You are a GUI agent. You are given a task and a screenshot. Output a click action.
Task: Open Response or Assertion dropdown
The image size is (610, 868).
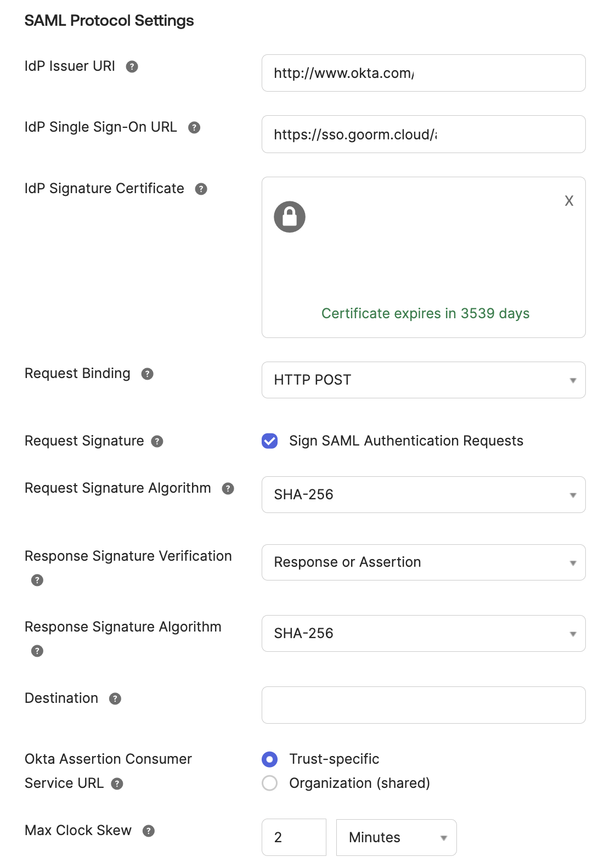[x=423, y=562]
